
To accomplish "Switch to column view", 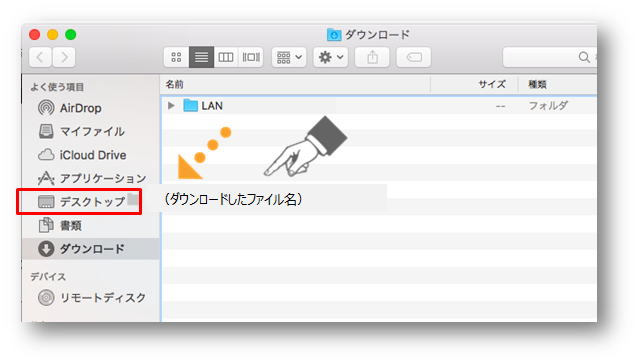I will point(226,57).
